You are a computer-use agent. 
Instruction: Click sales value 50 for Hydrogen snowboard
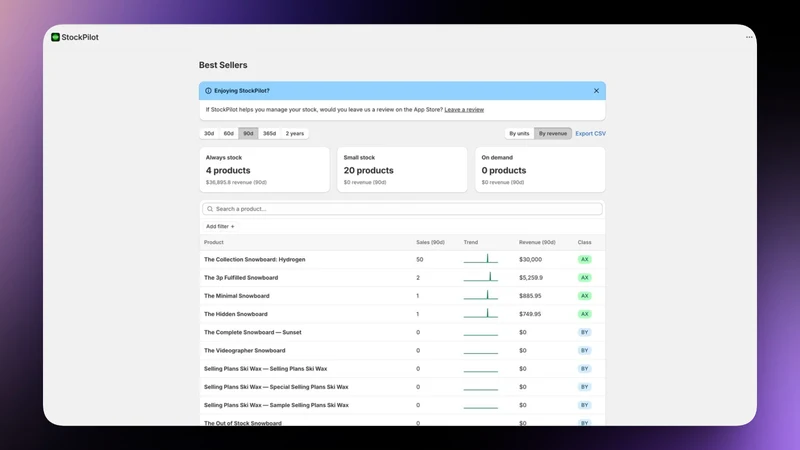click(419, 259)
